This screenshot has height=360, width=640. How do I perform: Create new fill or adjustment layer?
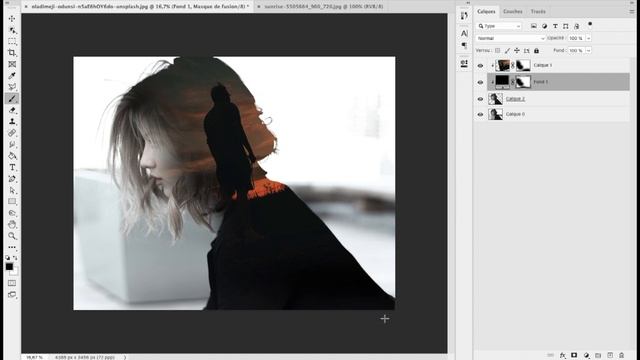586,356
